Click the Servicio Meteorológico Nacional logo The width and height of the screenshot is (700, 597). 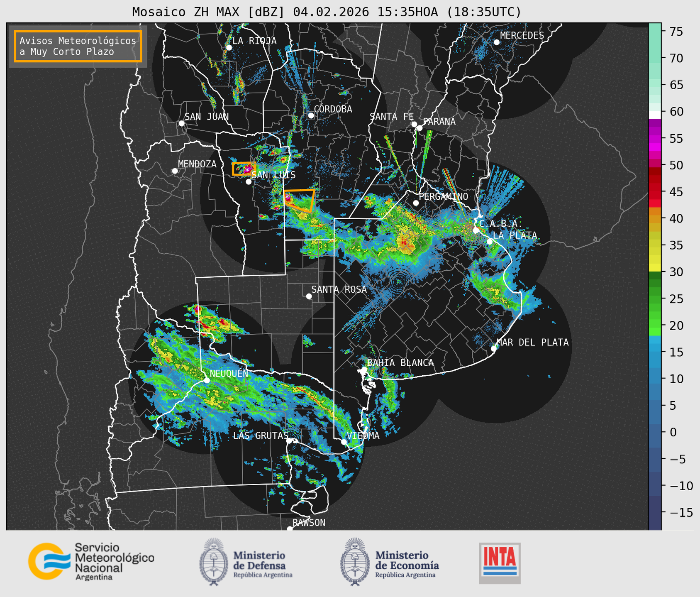tap(91, 561)
